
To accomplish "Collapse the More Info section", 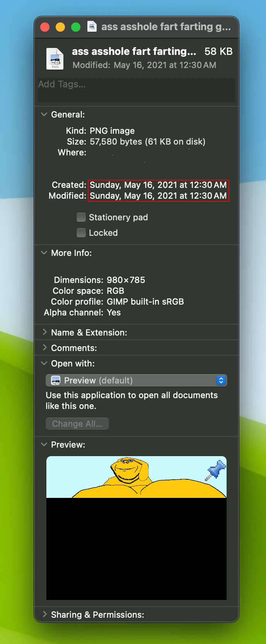I will tap(44, 253).
